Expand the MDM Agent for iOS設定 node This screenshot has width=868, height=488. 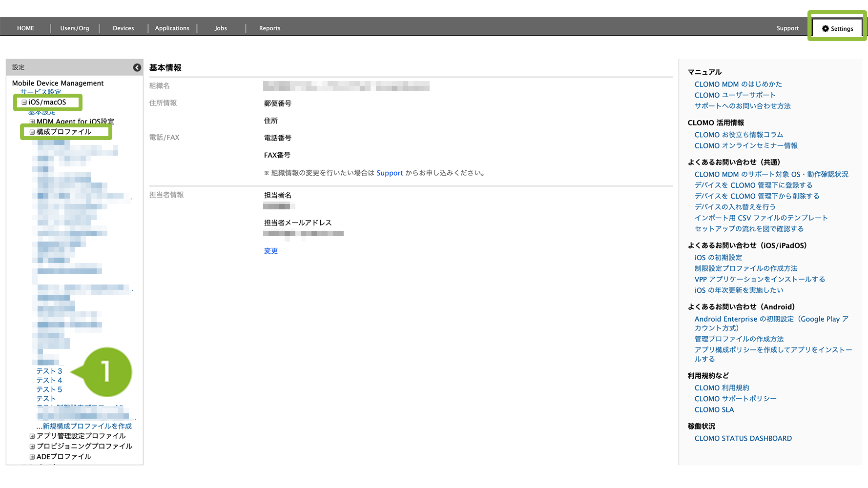[32, 122]
